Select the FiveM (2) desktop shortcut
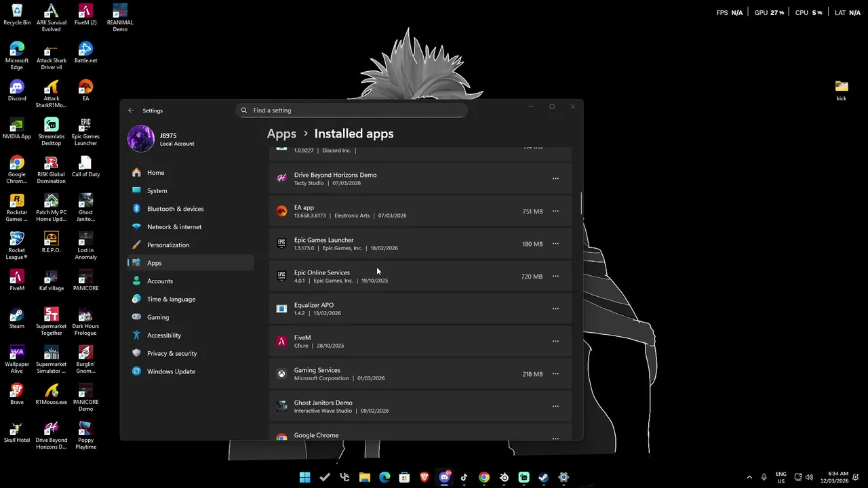Viewport: 868px width, 488px height. pyautogui.click(x=85, y=15)
